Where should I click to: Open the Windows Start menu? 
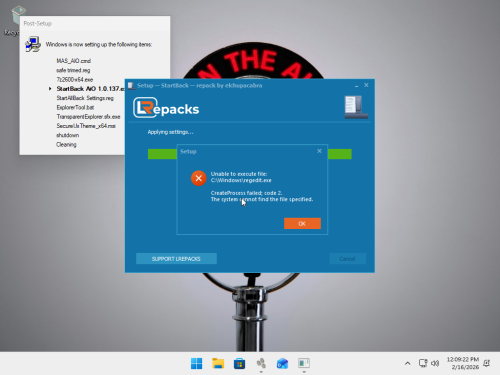click(196, 363)
